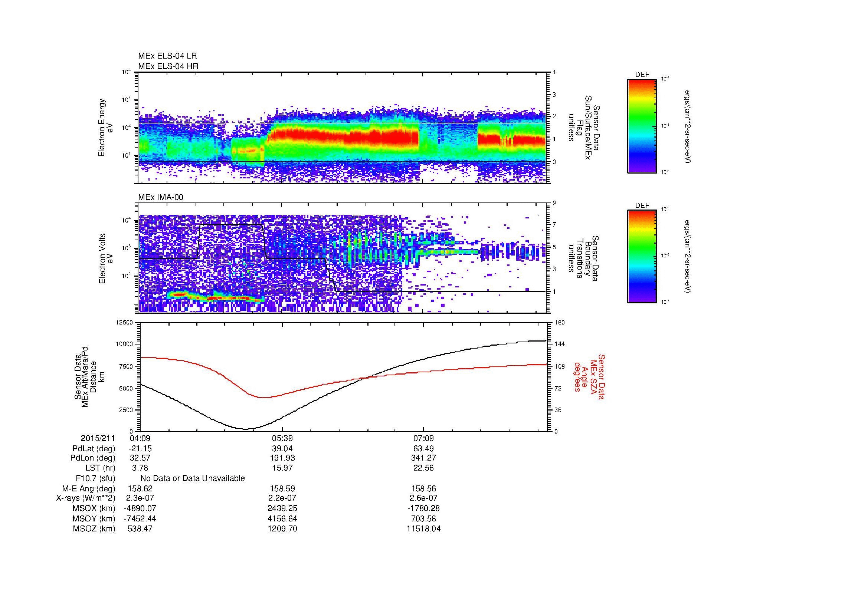Image resolution: width=868 pixels, height=613 pixels.
Task: Click the 'MSOZ (km)' row label
Action: point(94,529)
